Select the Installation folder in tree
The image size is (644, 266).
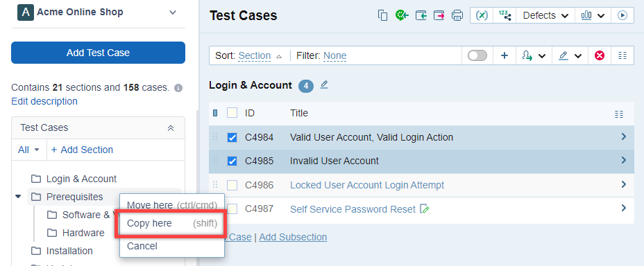69,251
